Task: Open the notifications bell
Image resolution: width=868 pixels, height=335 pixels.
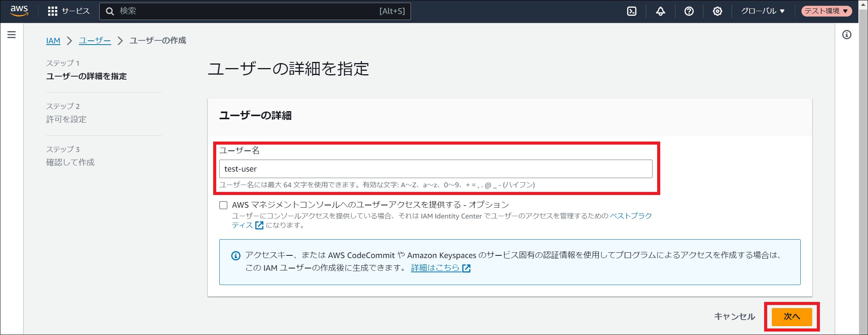Action: pos(660,11)
